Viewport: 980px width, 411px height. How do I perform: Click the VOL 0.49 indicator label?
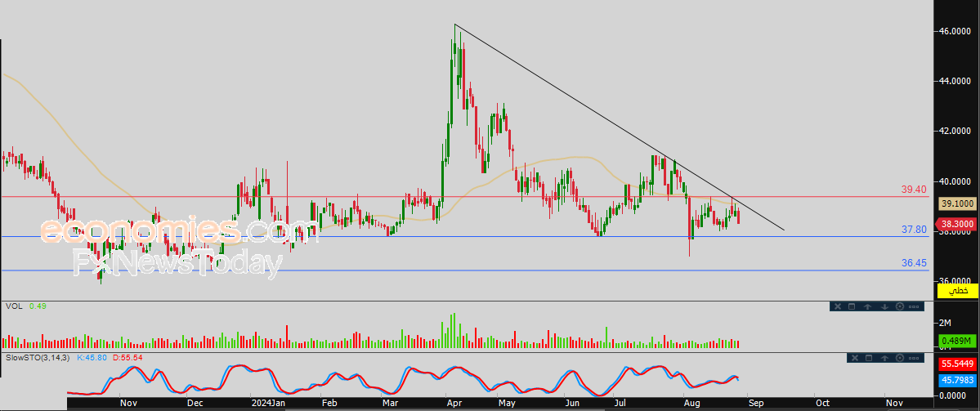pos(26,306)
